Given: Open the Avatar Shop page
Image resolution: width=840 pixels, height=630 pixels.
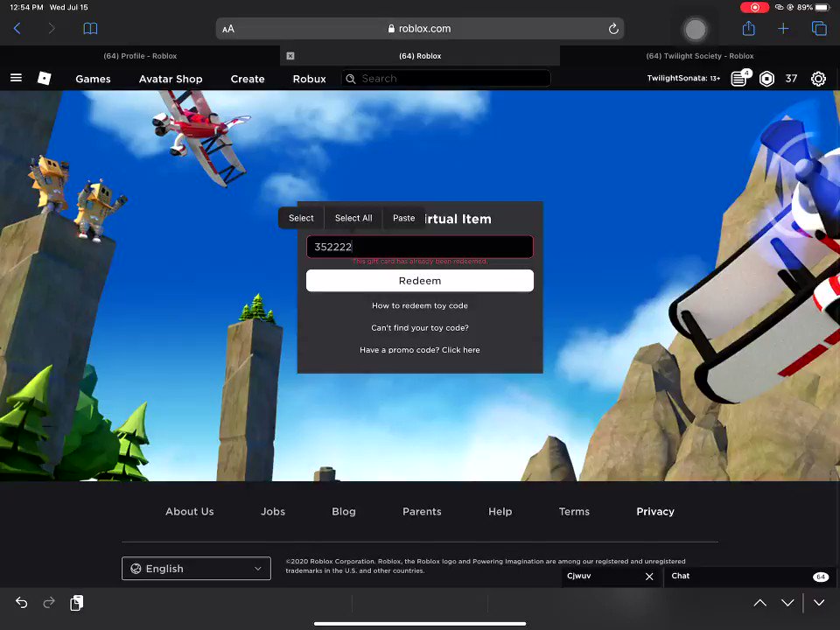Looking at the screenshot, I should (x=171, y=79).
